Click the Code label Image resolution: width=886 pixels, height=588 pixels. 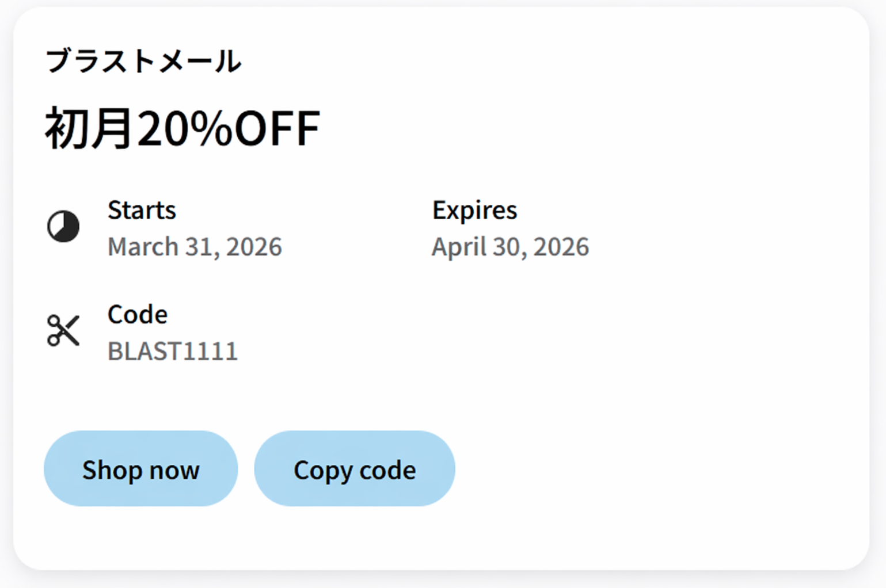click(138, 315)
